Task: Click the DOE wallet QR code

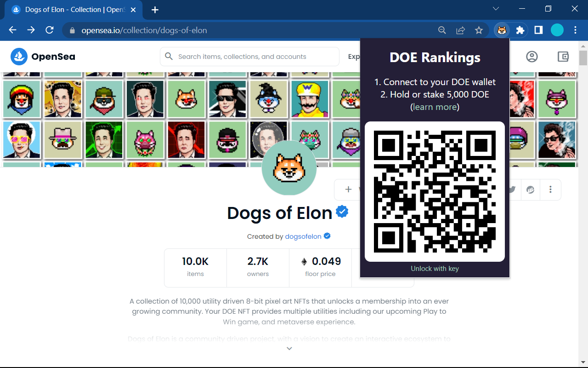Action: [x=435, y=191]
